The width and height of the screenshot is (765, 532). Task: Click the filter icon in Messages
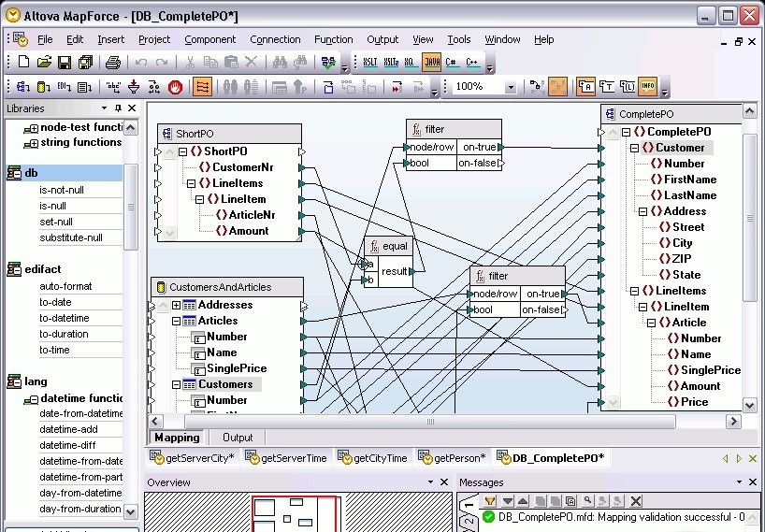coord(490,501)
